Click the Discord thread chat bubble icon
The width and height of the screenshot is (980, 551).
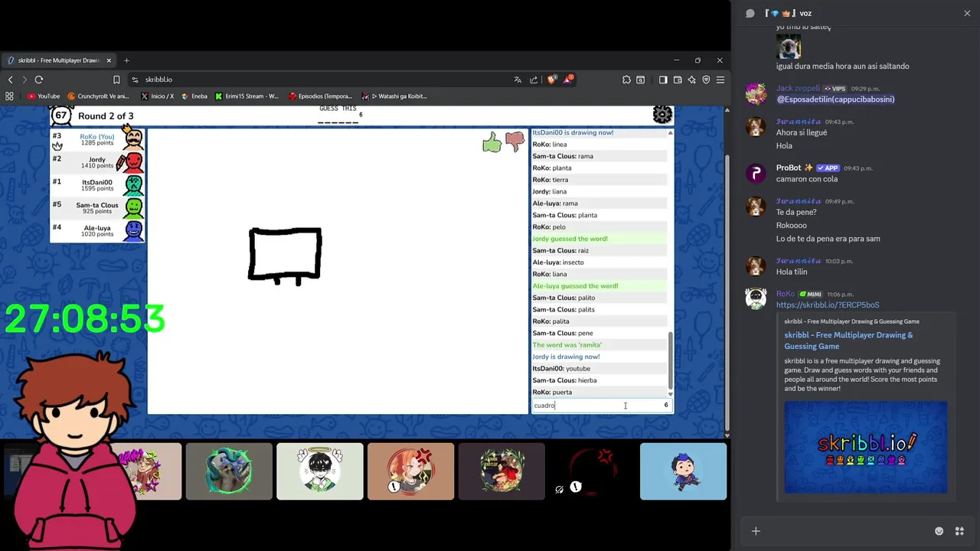(750, 13)
